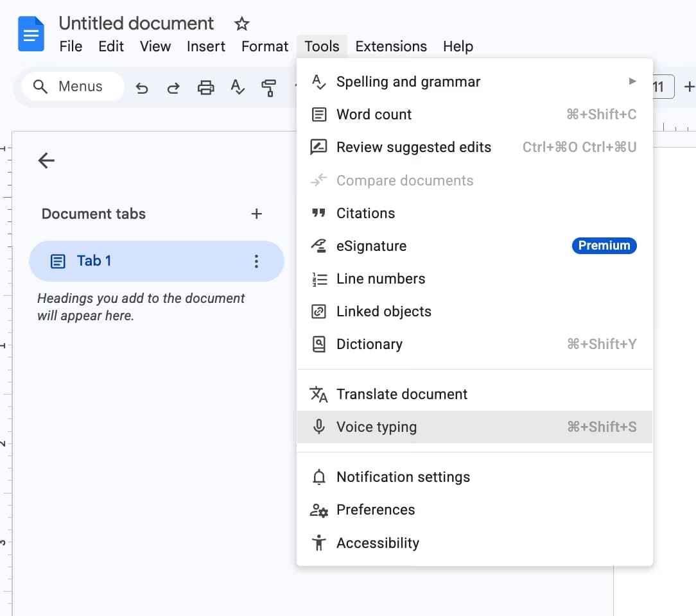Click the ⌘+Shift+C shortcut text
This screenshot has height=616, width=696.
tap(602, 114)
